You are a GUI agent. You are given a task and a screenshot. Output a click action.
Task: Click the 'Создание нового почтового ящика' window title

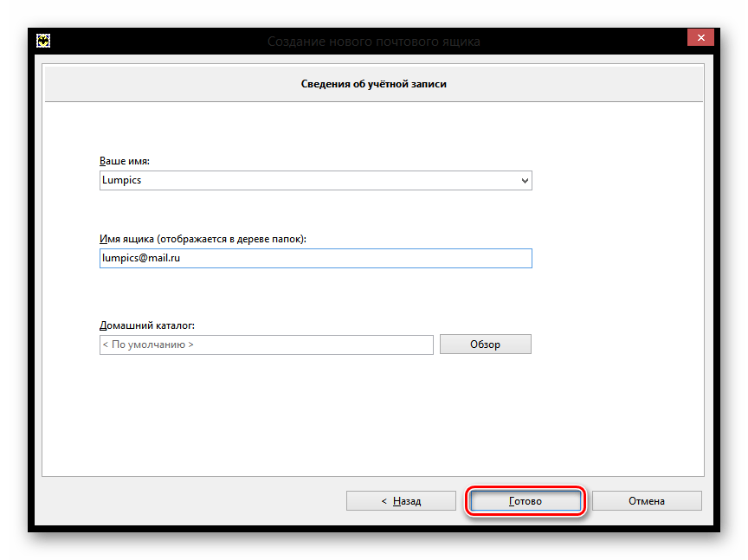coord(373,41)
